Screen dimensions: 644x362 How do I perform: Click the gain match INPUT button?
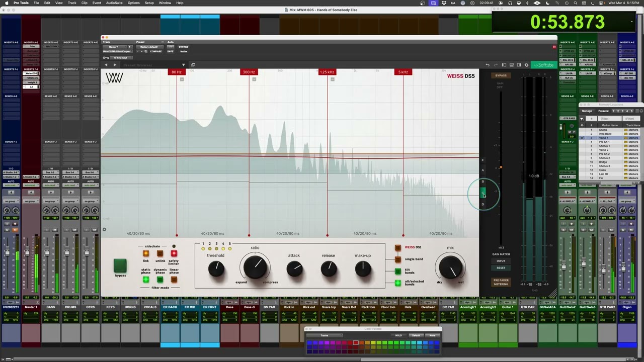(501, 261)
